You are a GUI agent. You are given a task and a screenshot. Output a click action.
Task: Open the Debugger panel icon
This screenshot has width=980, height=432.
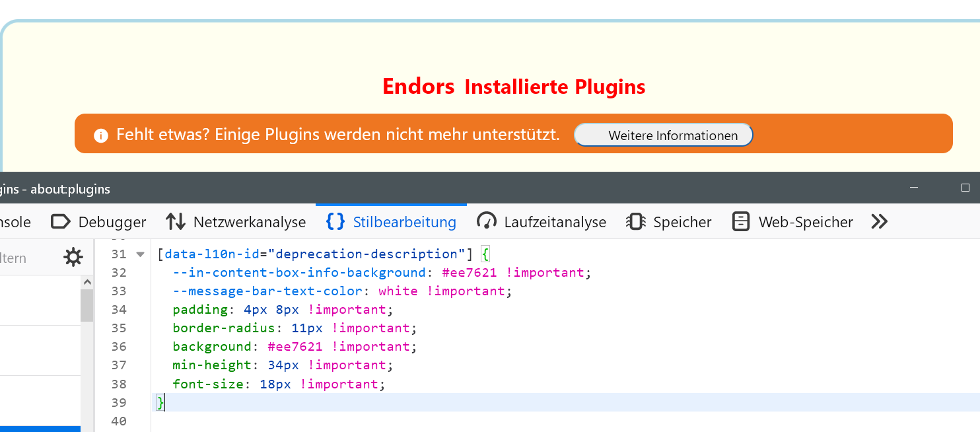[x=60, y=222]
